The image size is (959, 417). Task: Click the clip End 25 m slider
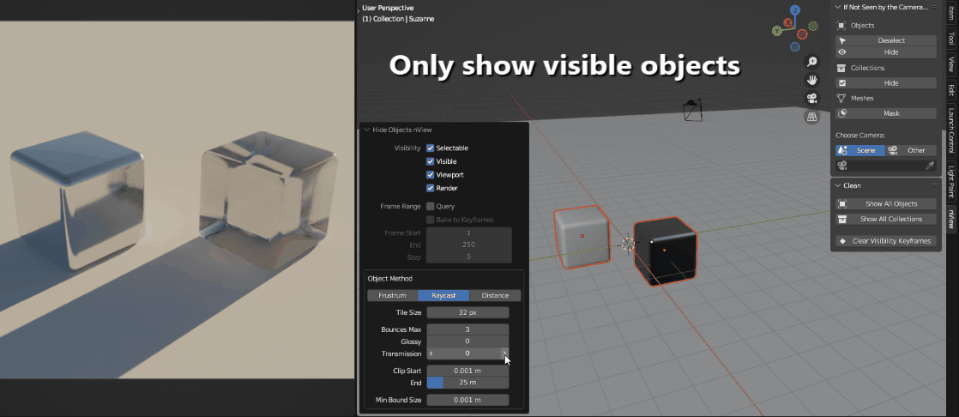pos(468,381)
